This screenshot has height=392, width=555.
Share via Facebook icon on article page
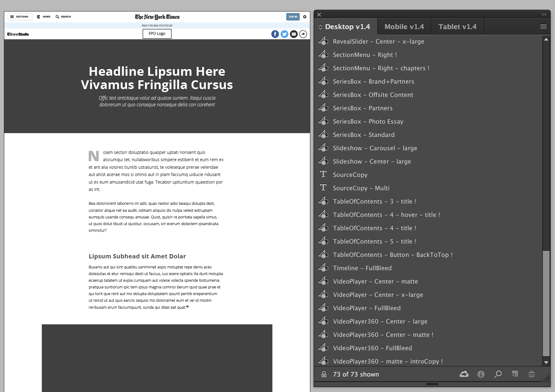[275, 34]
